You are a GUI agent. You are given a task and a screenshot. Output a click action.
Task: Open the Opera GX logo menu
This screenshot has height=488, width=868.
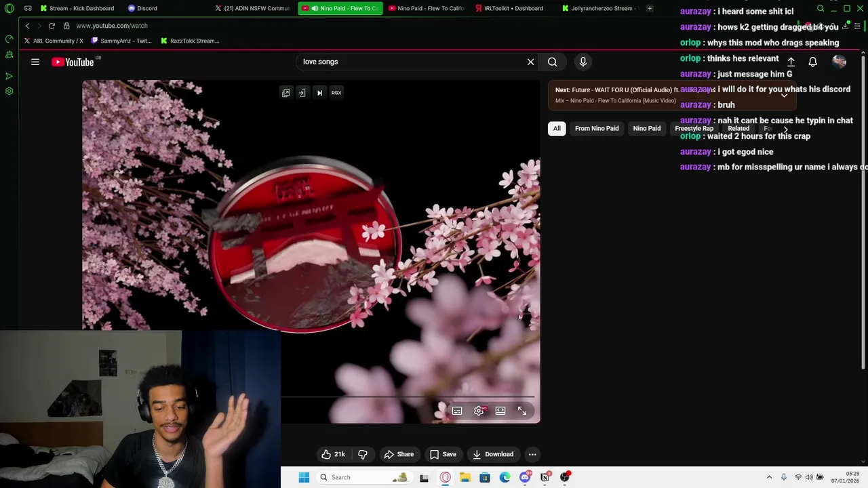(9, 8)
